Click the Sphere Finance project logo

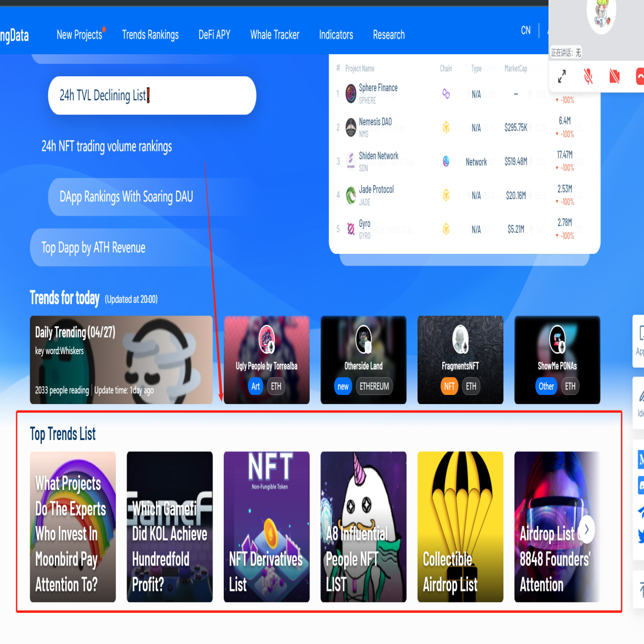click(x=351, y=93)
